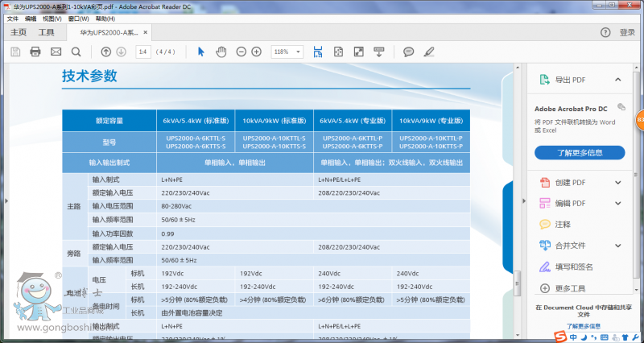The height and width of the screenshot is (343, 644).
Task: Add a sticky note comment from toolbar
Action: (x=408, y=52)
